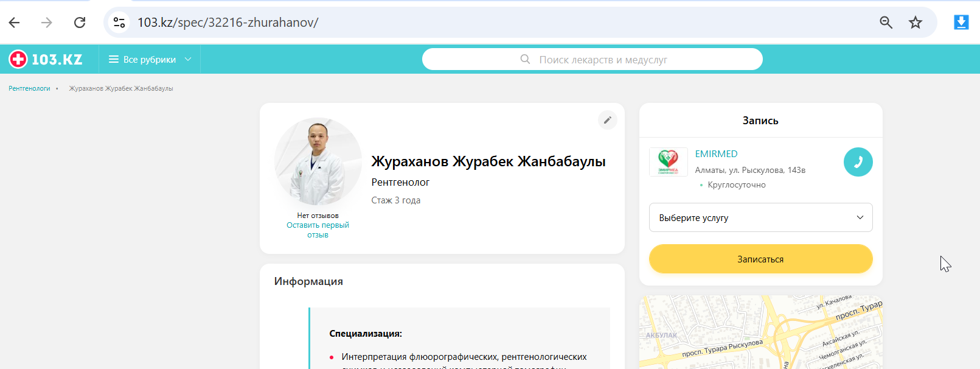Open browser zoom magnifier icon
The height and width of the screenshot is (369, 980).
click(886, 23)
